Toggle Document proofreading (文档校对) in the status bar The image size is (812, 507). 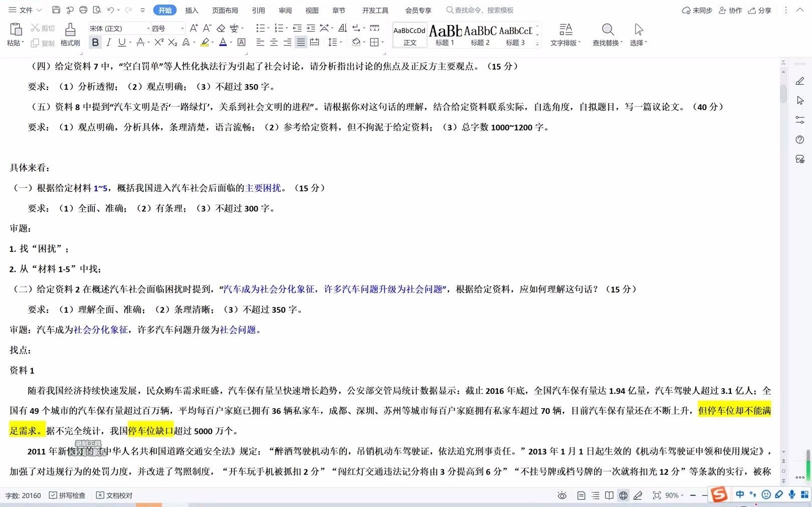click(114, 495)
